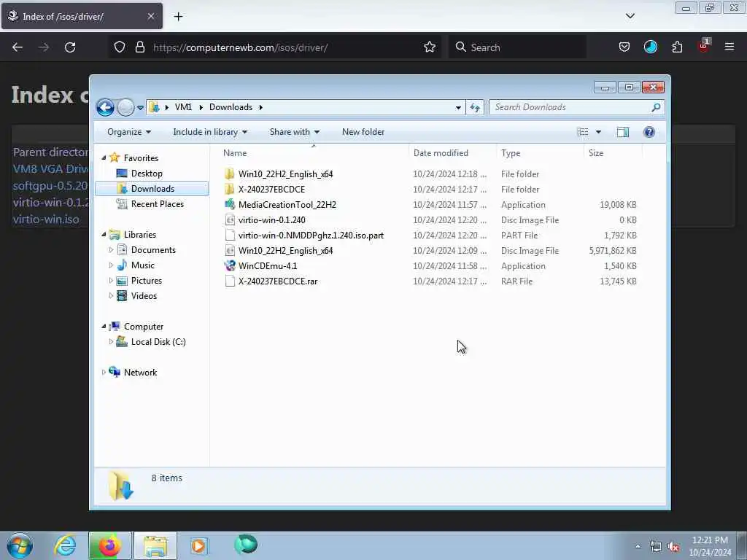The width and height of the screenshot is (747, 560).
Task: Open the Organize menu
Action: point(129,132)
